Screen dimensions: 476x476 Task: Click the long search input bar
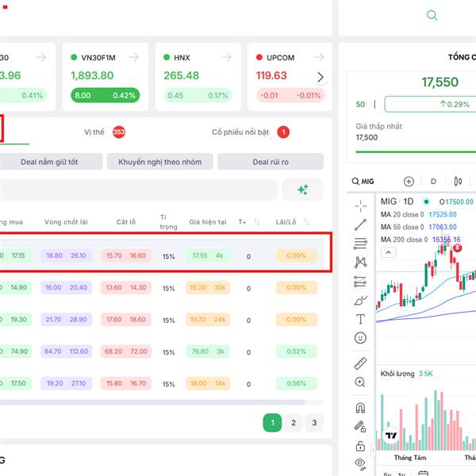(138, 190)
